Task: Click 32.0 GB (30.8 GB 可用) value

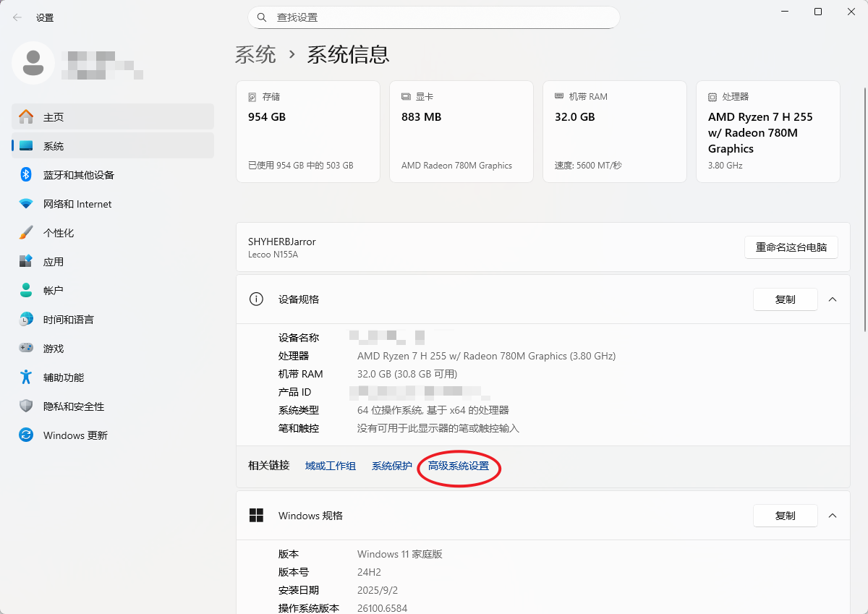Action: (407, 374)
